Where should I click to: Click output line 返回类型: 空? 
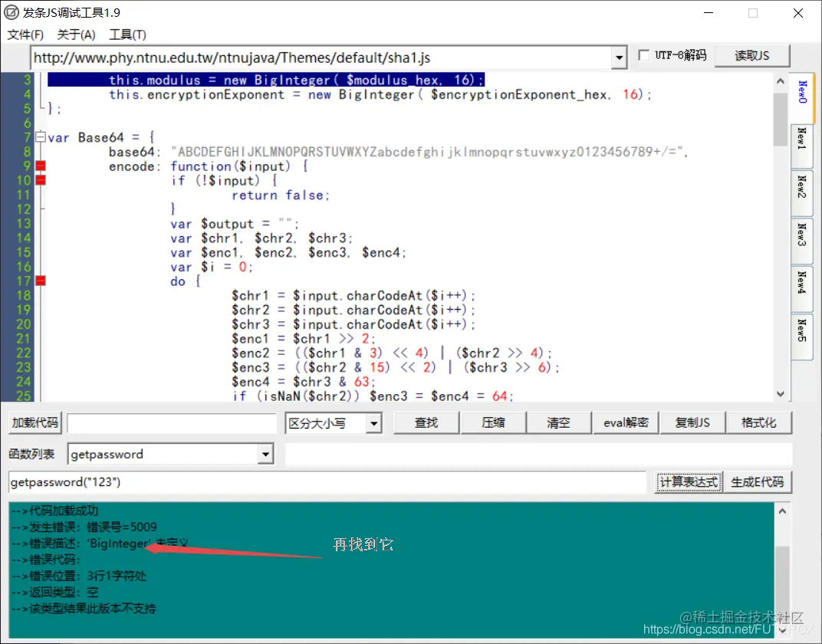point(55,592)
